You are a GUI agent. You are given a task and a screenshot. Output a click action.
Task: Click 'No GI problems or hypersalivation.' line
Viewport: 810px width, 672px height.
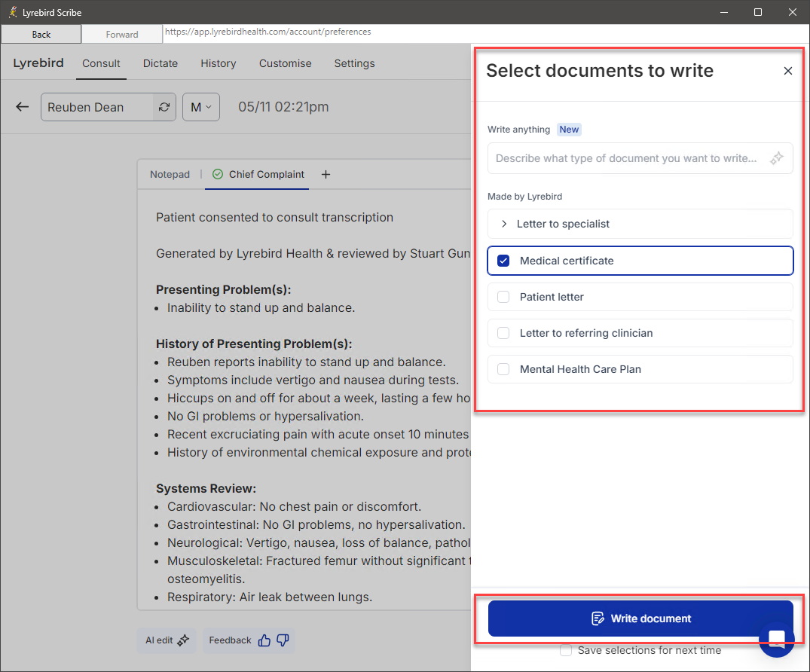click(x=265, y=417)
